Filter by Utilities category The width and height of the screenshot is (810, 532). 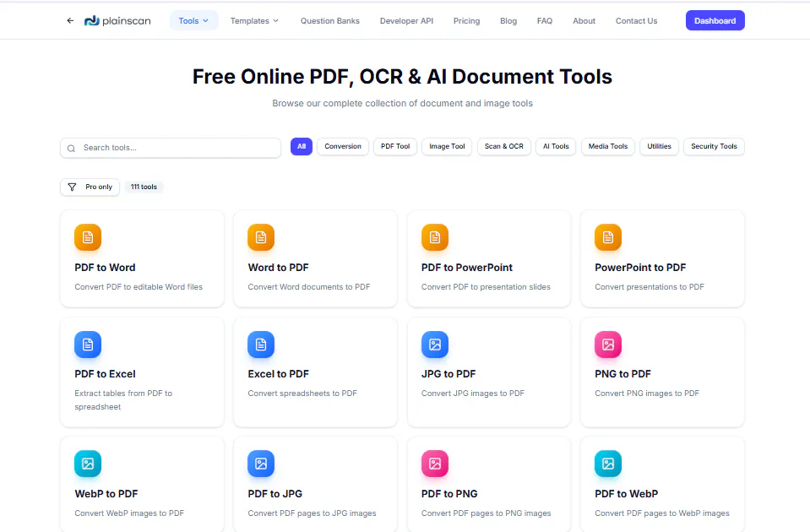659,147
